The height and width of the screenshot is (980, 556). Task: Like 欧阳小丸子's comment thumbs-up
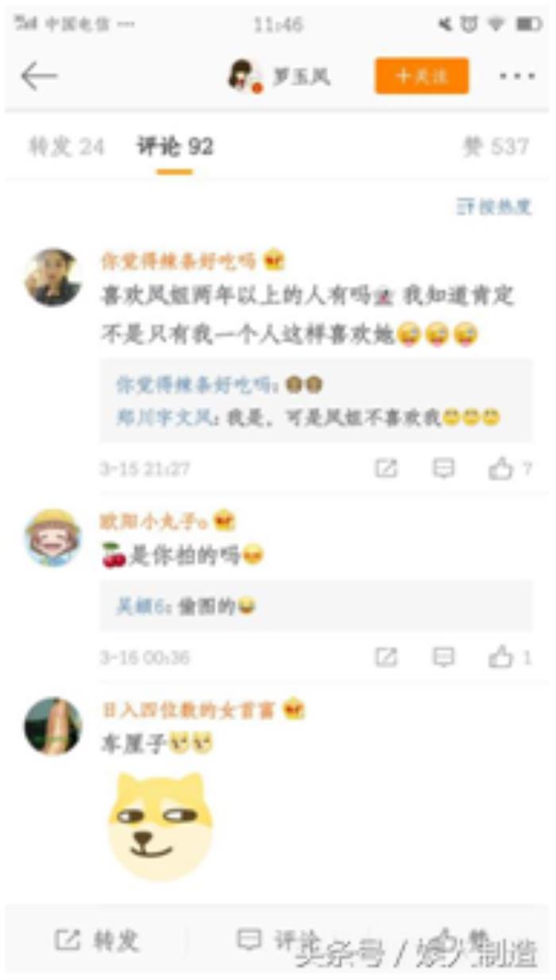coord(510,658)
